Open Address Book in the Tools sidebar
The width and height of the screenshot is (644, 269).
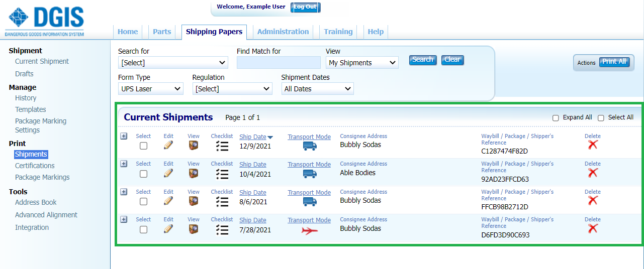(36, 202)
